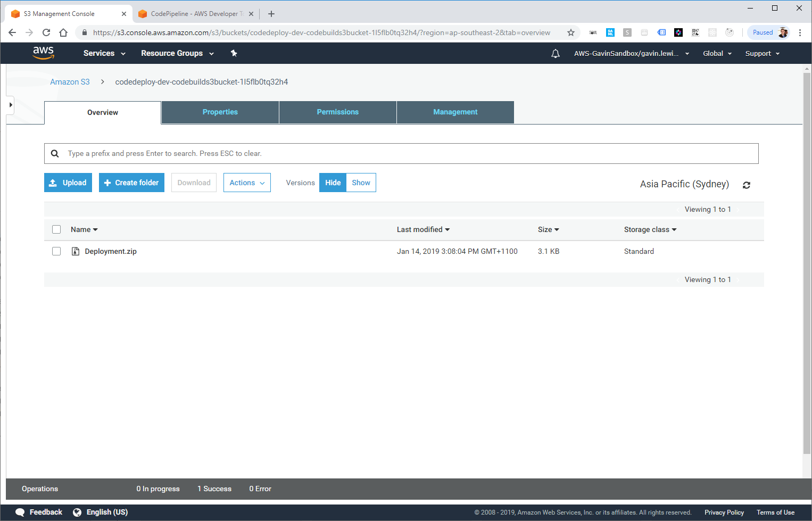
Task: Open the Actions dropdown
Action: coord(247,183)
